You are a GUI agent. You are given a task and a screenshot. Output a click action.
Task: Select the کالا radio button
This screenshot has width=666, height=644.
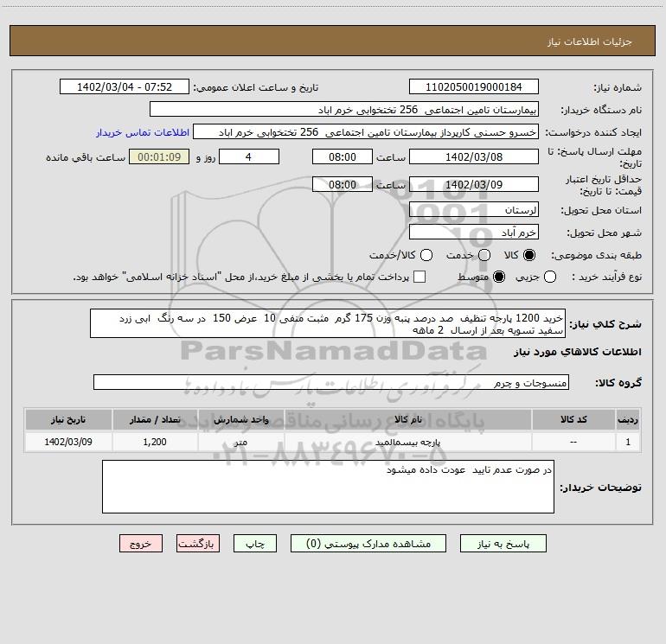pos(529,255)
